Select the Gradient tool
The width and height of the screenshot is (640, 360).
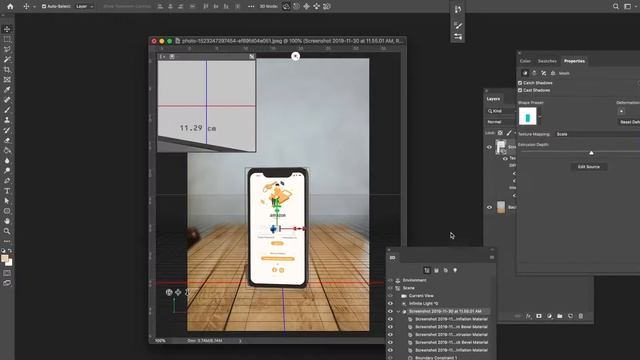pos(7,151)
